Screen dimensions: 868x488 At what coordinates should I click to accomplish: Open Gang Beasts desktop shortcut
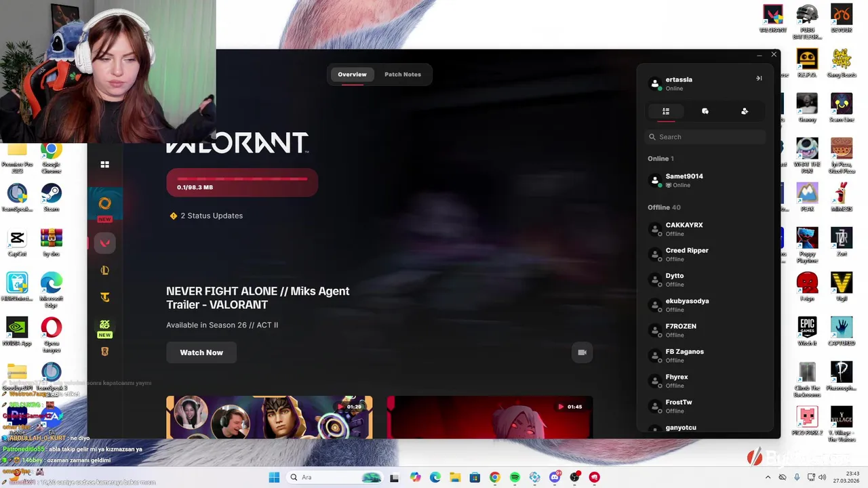coord(842,64)
